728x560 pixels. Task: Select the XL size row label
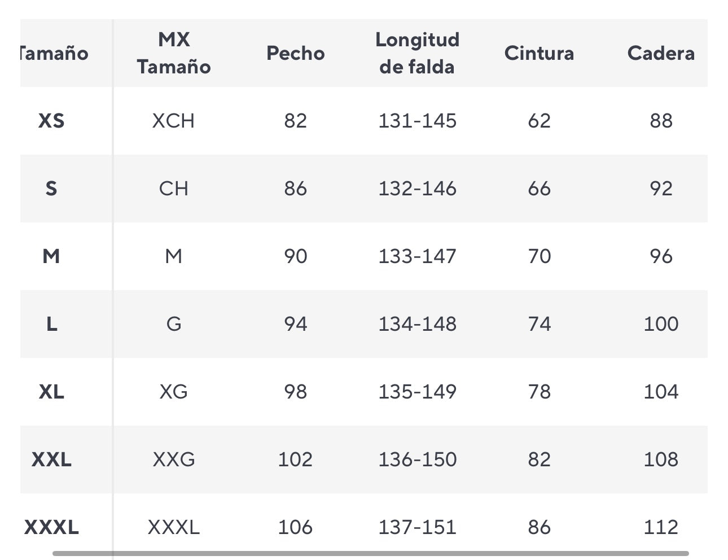51,392
